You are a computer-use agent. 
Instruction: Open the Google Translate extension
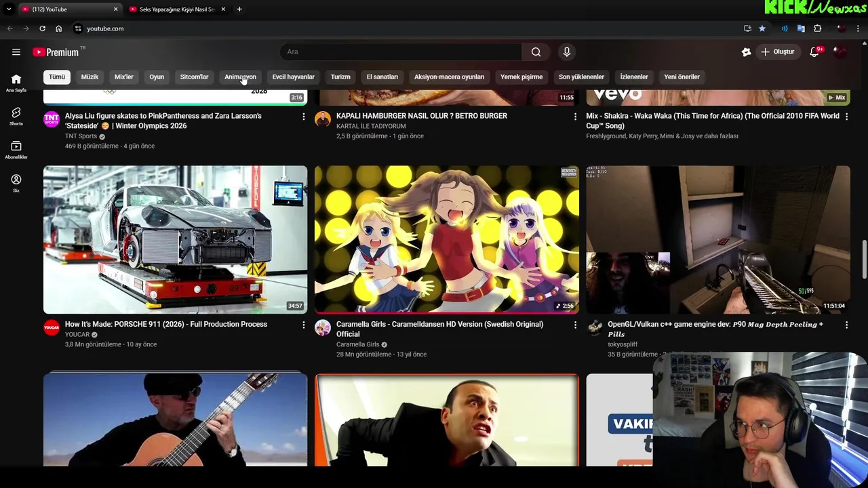801,28
